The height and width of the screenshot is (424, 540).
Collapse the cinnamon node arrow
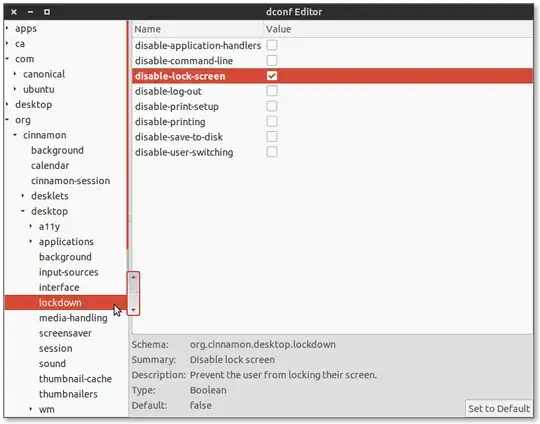15,135
